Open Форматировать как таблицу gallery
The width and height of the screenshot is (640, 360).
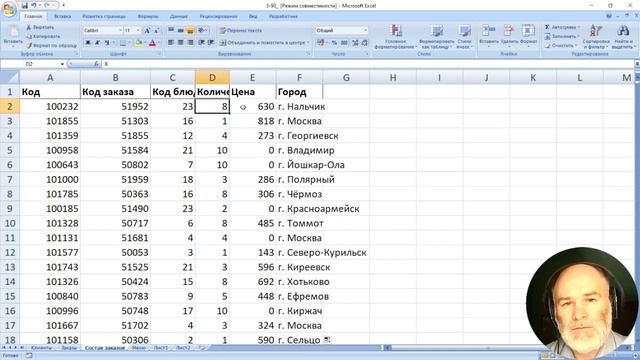tap(436, 37)
